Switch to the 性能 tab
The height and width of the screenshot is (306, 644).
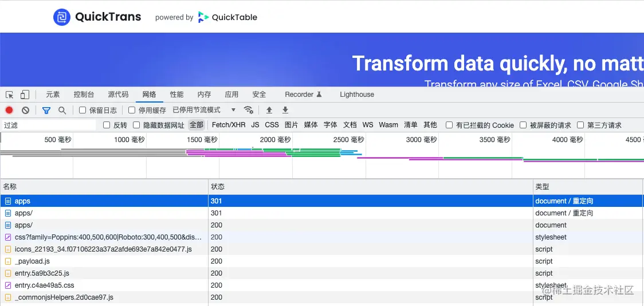coord(176,95)
